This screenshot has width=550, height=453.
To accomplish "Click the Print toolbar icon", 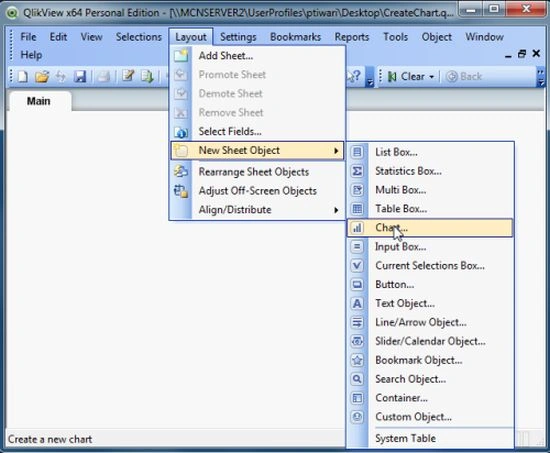I will point(103,76).
